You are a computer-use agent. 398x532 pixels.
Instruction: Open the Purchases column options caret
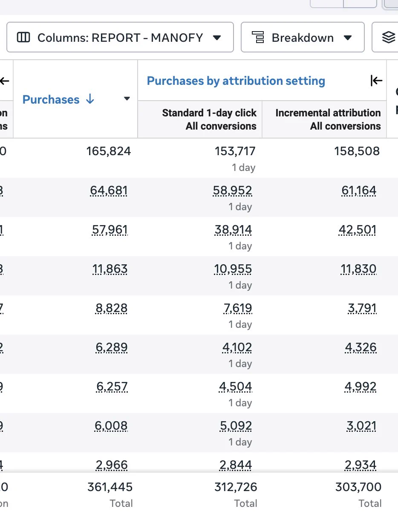tap(127, 99)
